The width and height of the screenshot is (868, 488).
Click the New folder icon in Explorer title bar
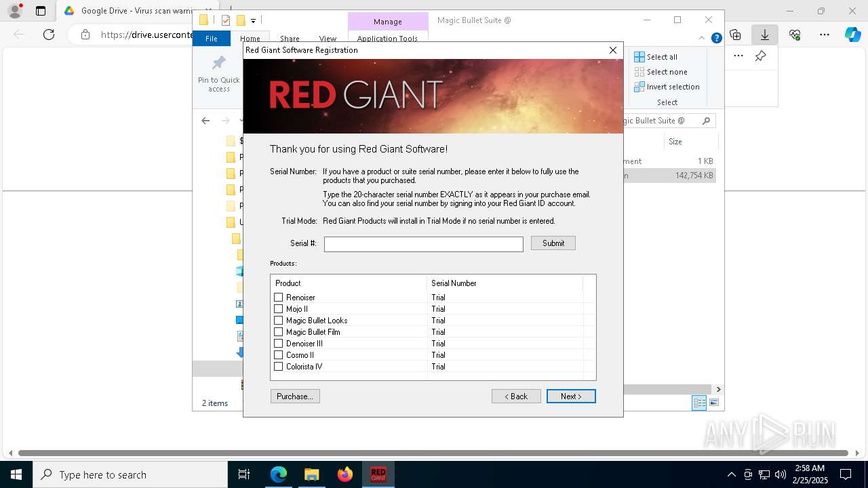(240, 20)
